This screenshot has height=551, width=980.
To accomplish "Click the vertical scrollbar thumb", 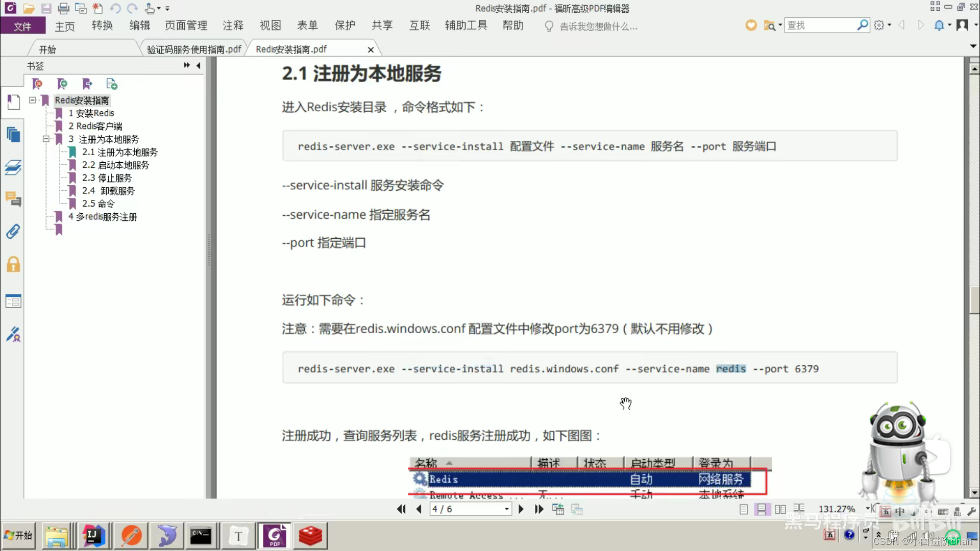I will click(974, 300).
